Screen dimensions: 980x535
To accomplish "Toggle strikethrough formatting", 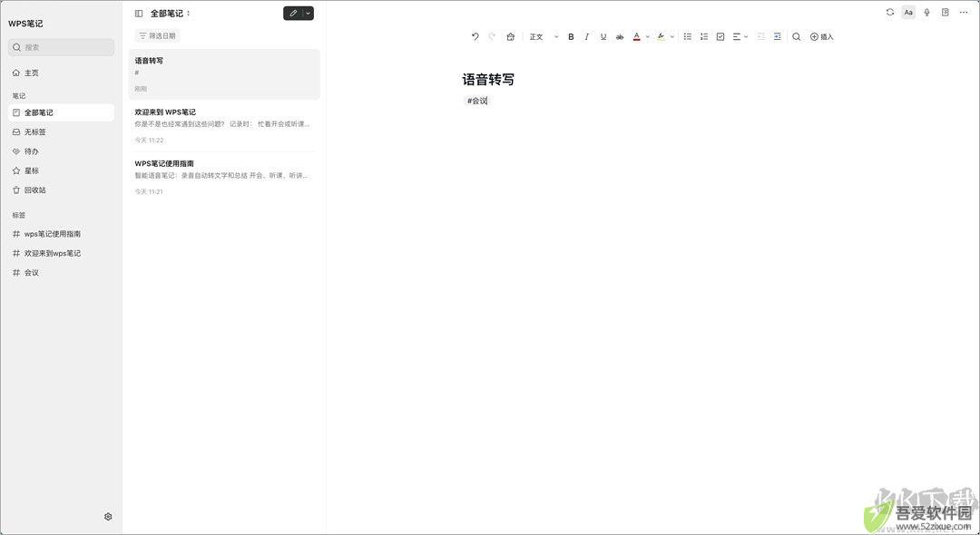I will (620, 37).
